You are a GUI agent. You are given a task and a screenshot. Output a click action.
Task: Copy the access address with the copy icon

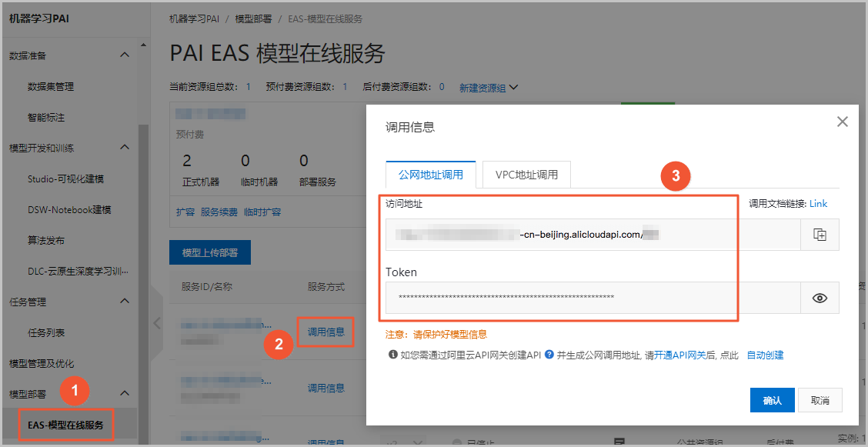point(820,235)
